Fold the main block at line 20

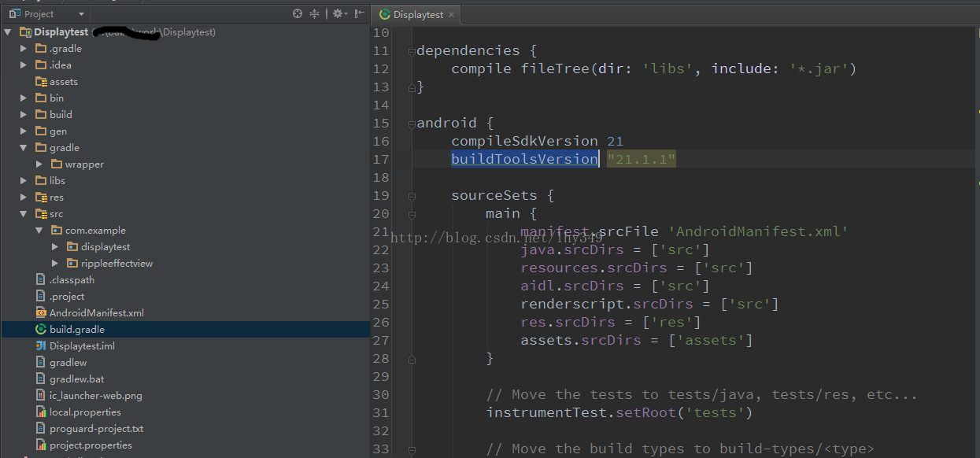[411, 214]
